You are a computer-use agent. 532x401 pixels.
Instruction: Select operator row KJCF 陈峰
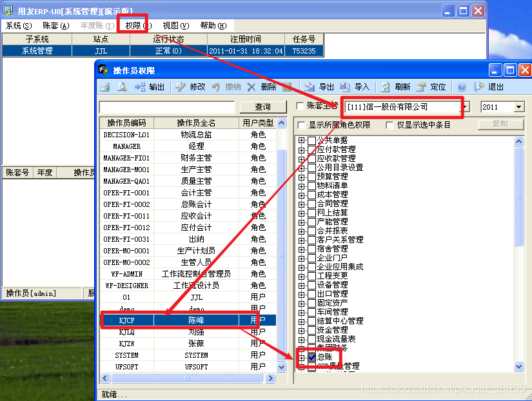pyautogui.click(x=188, y=320)
